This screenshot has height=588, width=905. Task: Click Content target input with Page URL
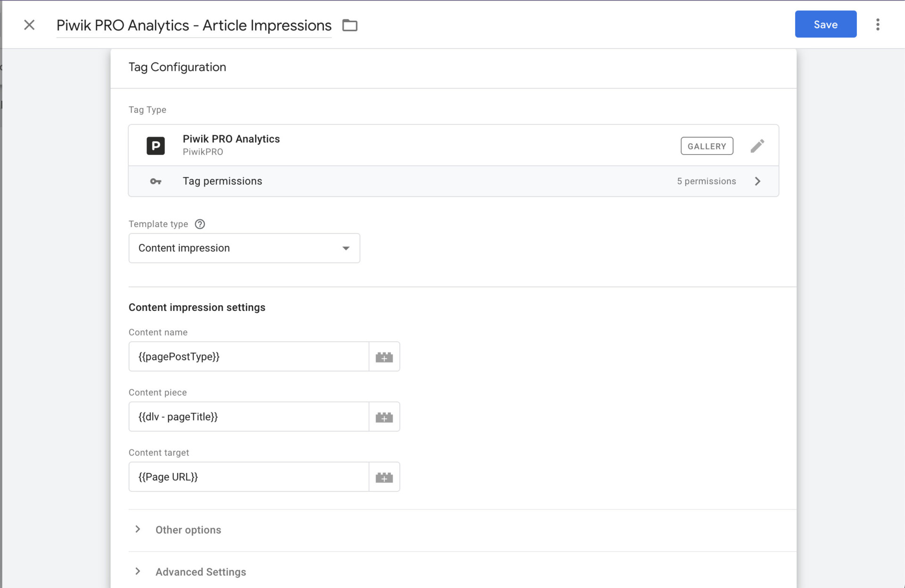[248, 477]
